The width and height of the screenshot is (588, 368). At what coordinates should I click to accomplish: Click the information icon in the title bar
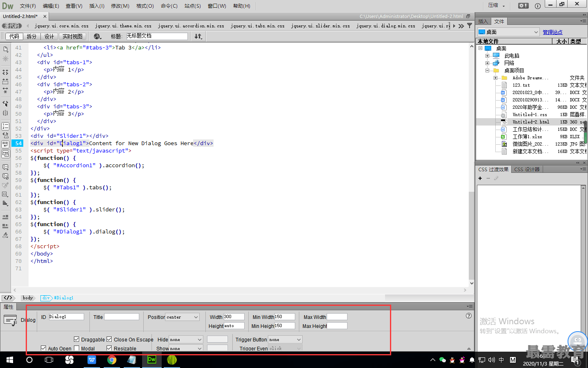(x=538, y=6)
